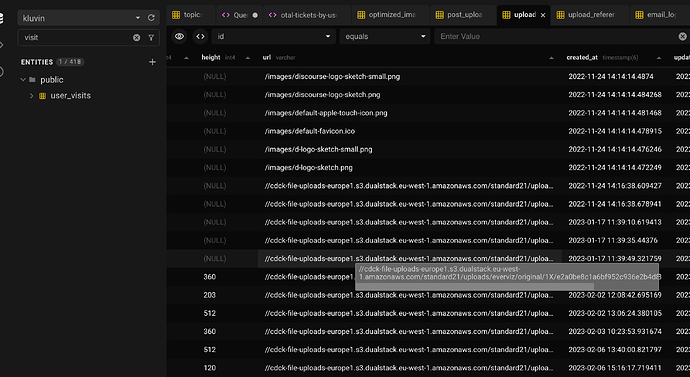This screenshot has height=377, width=690.
Task: Switch to raw code filter mode
Action: [200, 37]
